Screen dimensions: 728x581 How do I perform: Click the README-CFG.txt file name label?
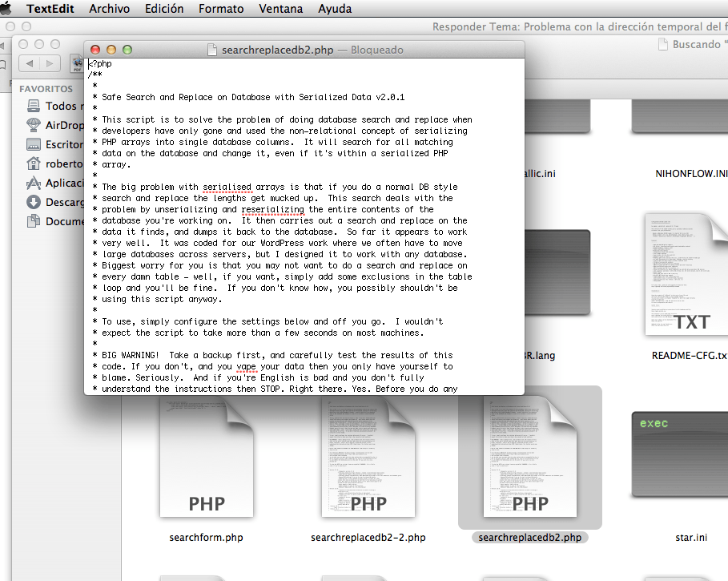(x=690, y=355)
